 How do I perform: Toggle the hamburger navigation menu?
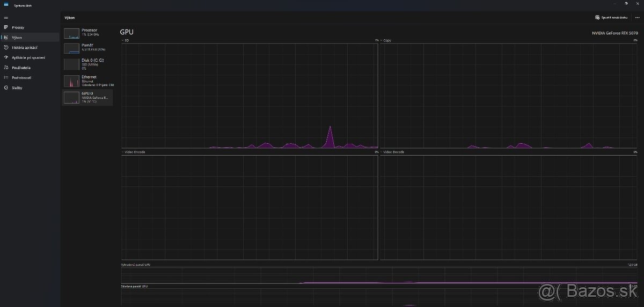pos(6,18)
